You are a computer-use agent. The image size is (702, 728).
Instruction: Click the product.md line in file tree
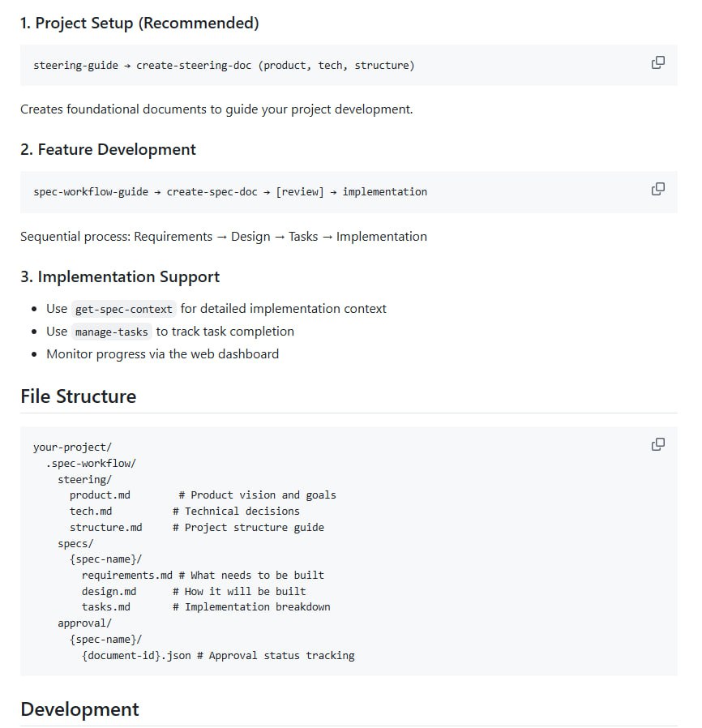point(100,495)
